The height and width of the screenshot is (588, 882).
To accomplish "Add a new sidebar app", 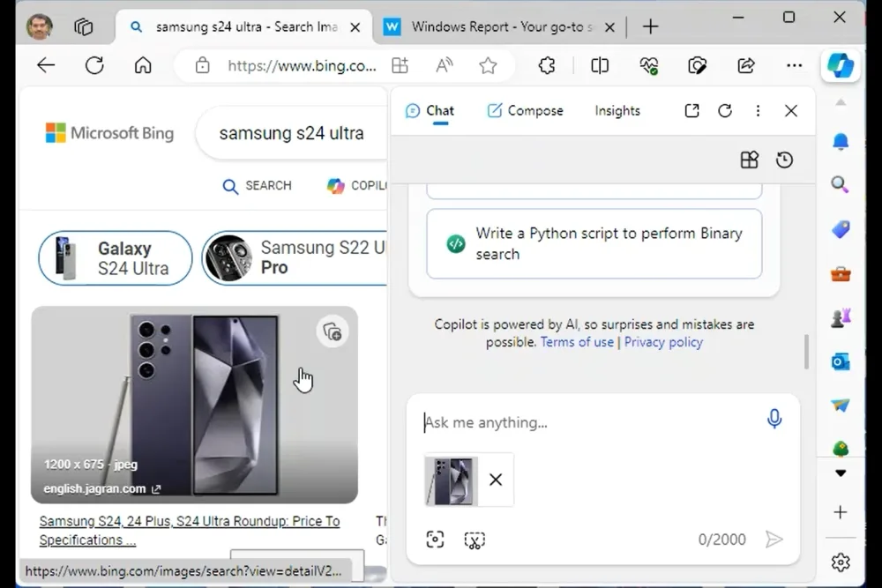I will 841,512.
